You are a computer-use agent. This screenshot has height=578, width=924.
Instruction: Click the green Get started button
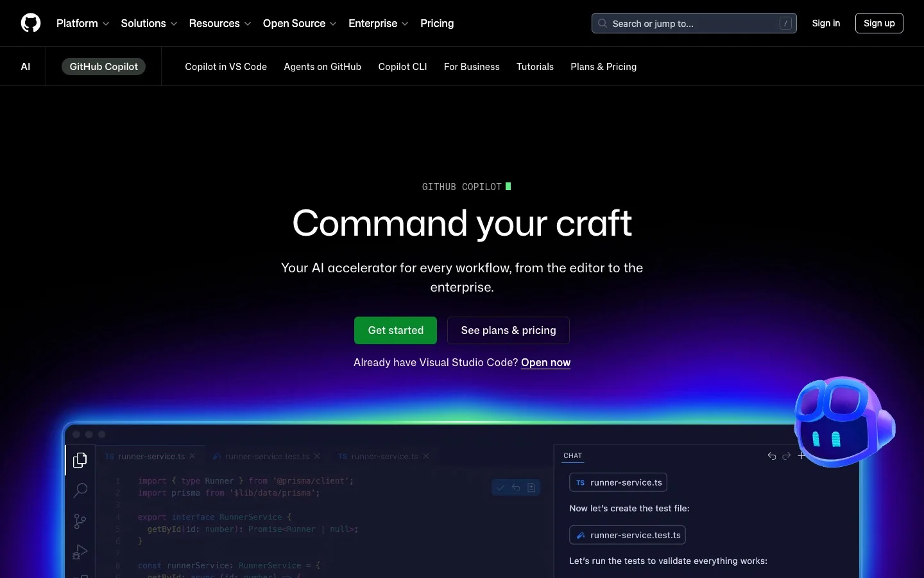pyautogui.click(x=395, y=330)
